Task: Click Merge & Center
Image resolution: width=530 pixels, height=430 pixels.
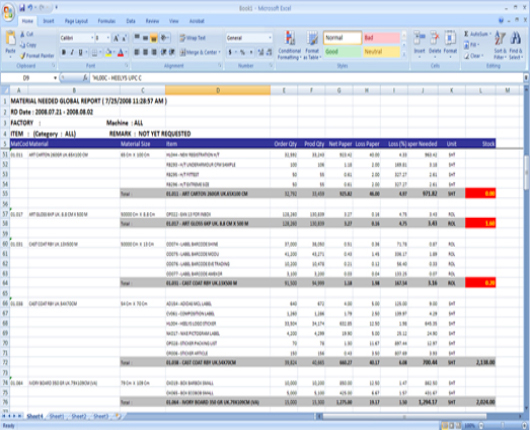Action: (x=199, y=52)
